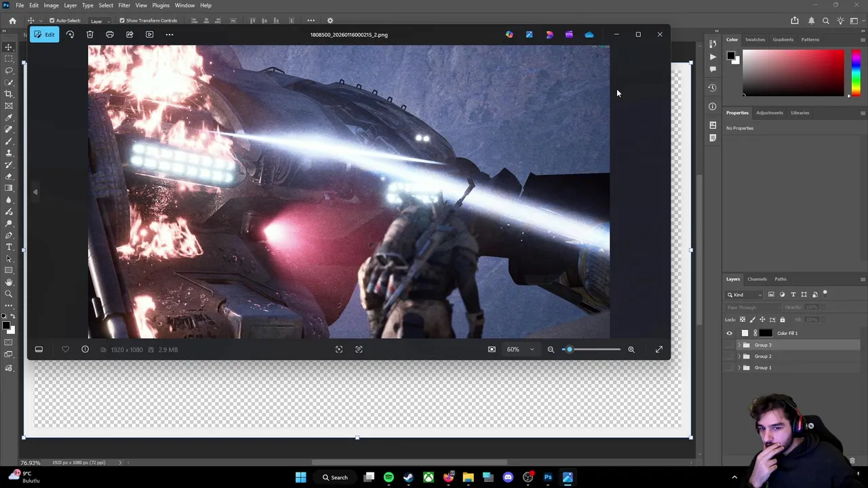Rotate the image in Photos viewer
This screenshot has height=488, width=868.
click(70, 35)
